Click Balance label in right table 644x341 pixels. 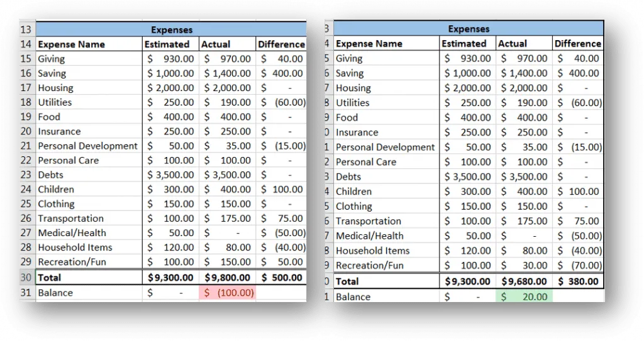click(353, 296)
